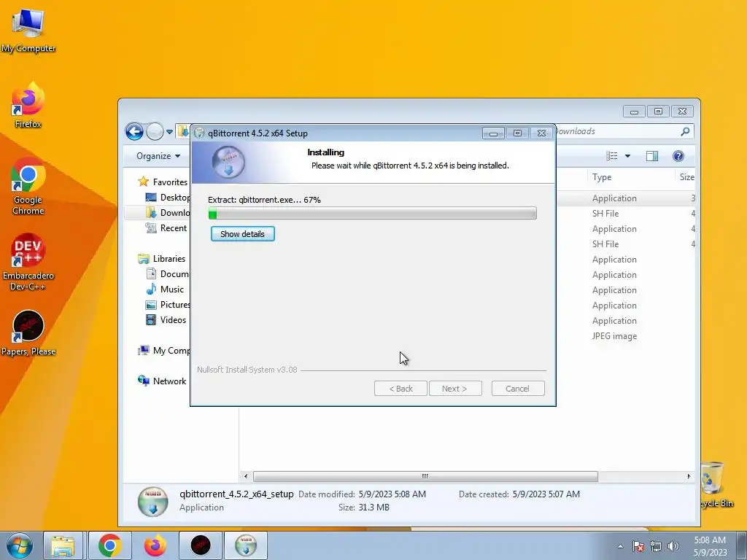Go forward in the Explorer window
Viewport: 747px width, 560px height.
coord(155,131)
